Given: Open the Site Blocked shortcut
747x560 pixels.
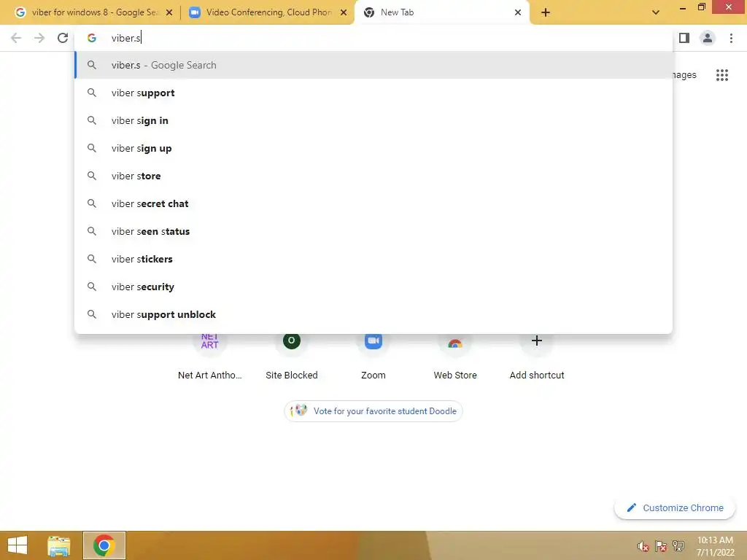Looking at the screenshot, I should click(292, 355).
